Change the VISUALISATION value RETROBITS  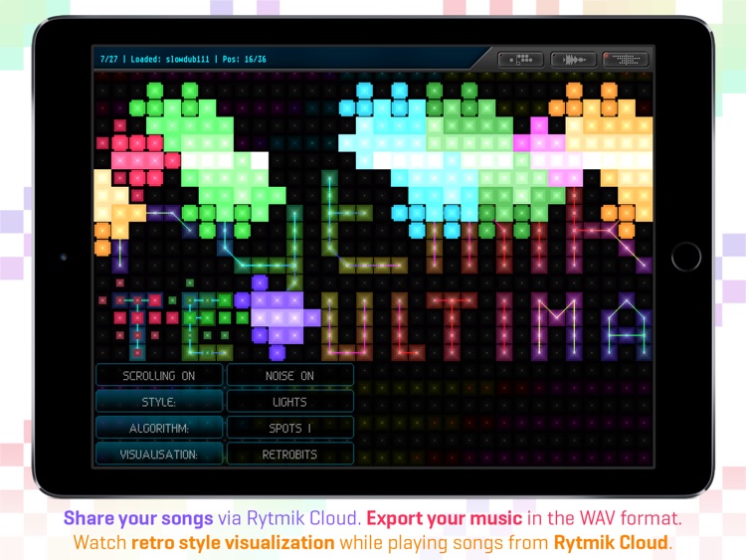click(289, 454)
